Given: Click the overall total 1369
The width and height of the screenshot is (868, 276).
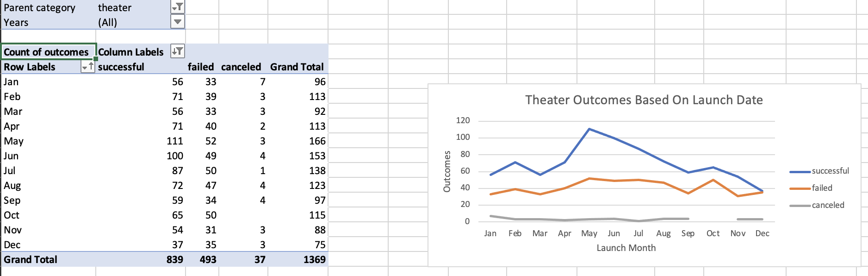Looking at the screenshot, I should (315, 259).
